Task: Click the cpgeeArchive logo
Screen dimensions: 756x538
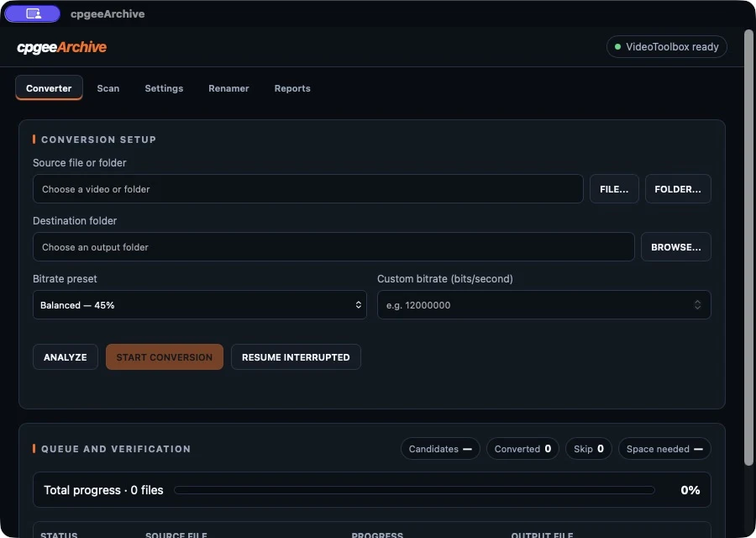Action: (61, 47)
